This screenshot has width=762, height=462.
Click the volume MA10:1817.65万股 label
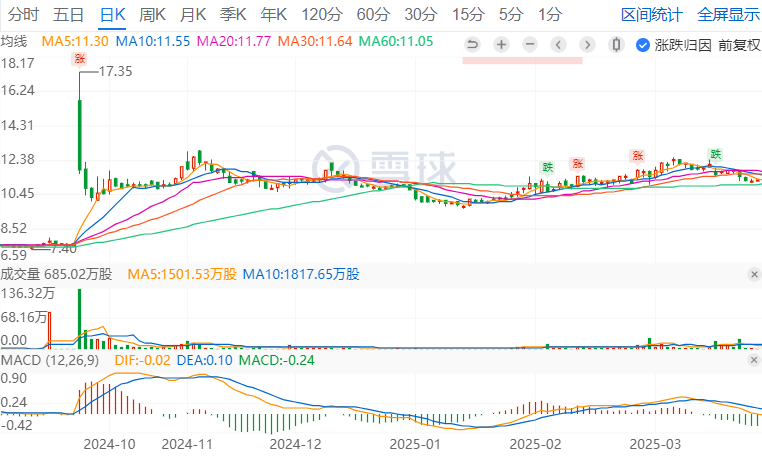(x=301, y=274)
